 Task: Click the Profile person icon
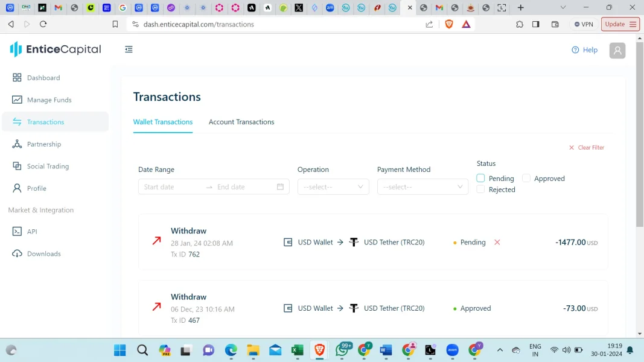point(17,188)
